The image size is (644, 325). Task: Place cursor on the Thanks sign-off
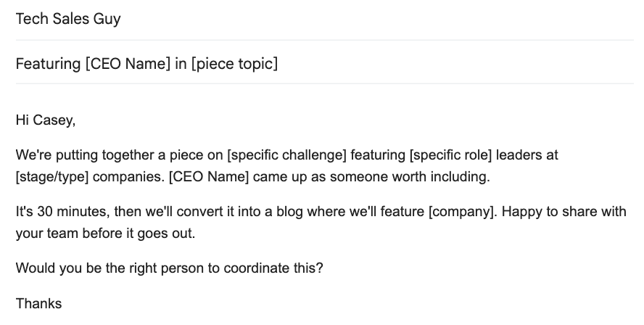coord(38,304)
